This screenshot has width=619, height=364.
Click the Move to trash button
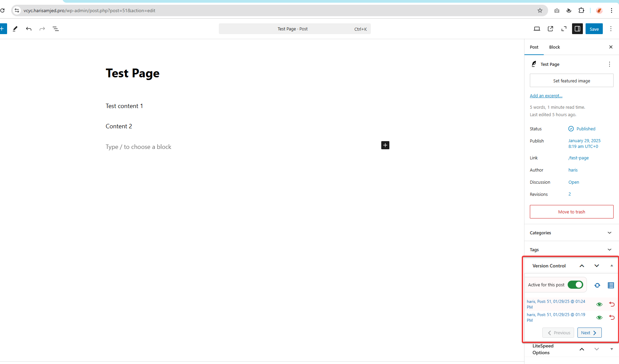pyautogui.click(x=571, y=212)
